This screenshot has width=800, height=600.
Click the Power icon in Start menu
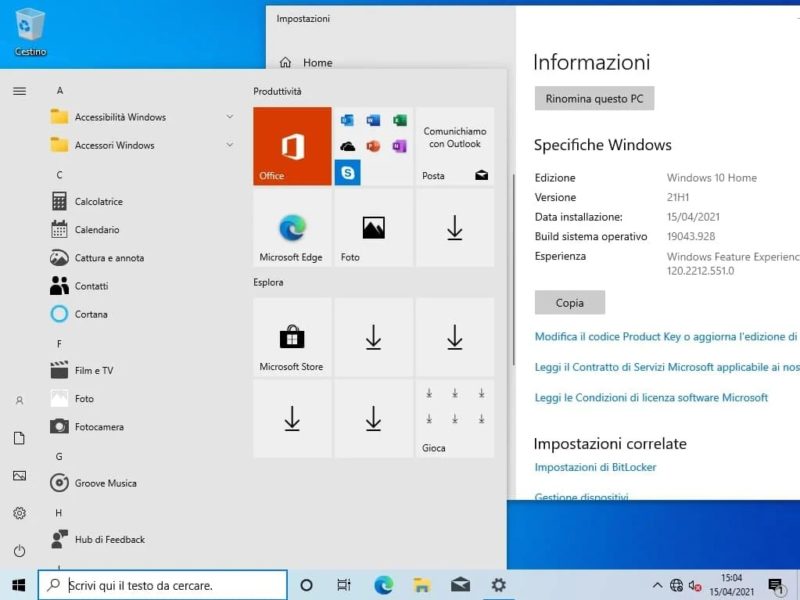[x=19, y=551]
